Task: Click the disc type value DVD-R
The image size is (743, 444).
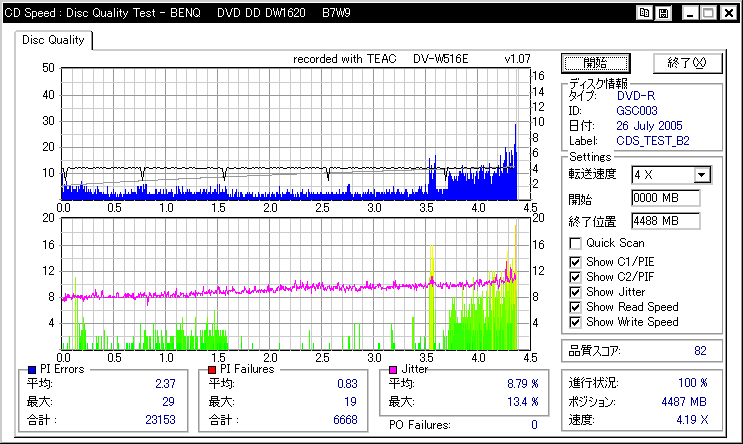Action: 635,96
